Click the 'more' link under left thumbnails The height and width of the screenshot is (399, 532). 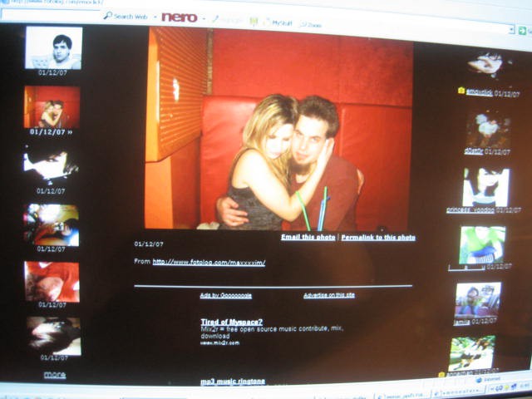point(55,375)
